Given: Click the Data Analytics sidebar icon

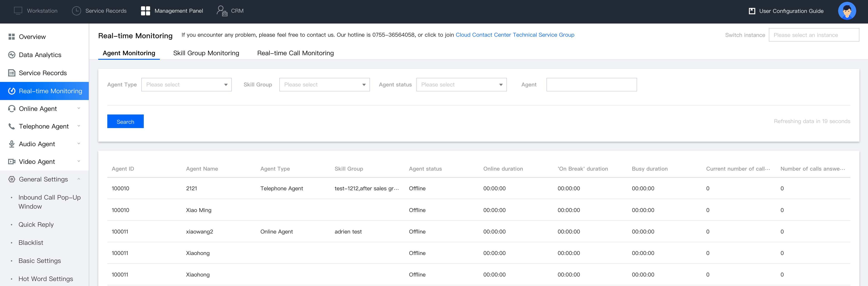Looking at the screenshot, I should [12, 55].
